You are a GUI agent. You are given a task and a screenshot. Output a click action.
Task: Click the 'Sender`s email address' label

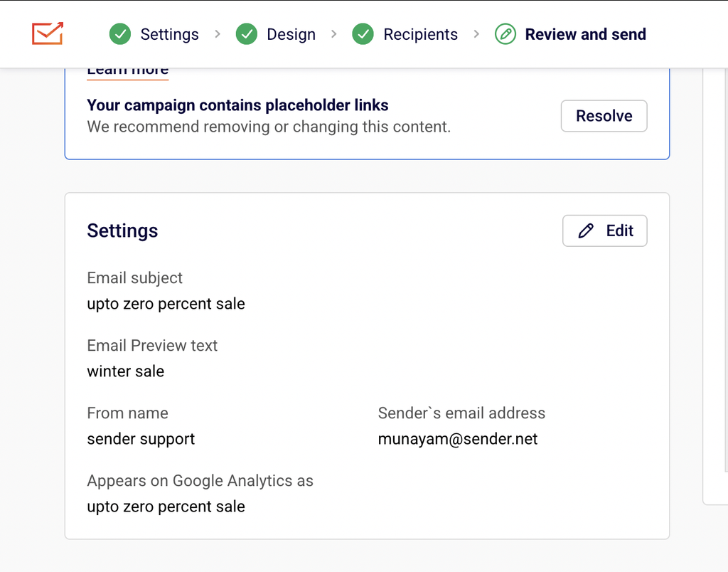[461, 413]
